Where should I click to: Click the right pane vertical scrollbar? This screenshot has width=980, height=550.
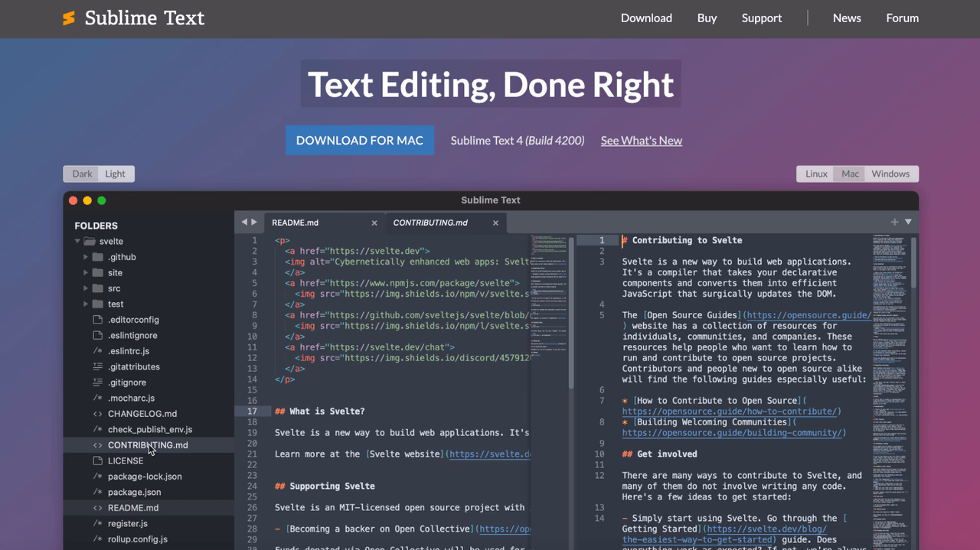tap(913, 262)
